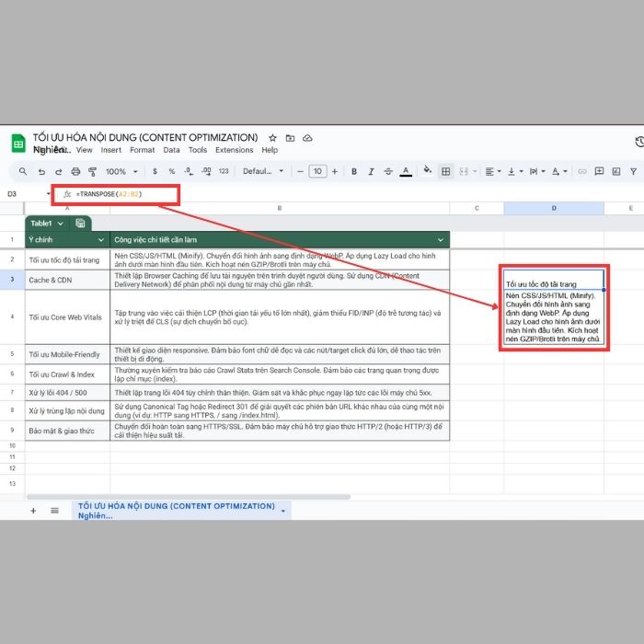644x644 pixels.
Task: Open the Google Sheets home icon
Action: pyautogui.click(x=18, y=144)
